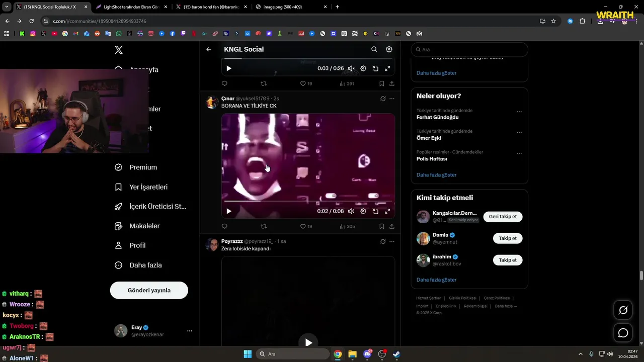This screenshot has width=644, height=362.
Task: Open more options on the Çınar post
Action: 392,99
